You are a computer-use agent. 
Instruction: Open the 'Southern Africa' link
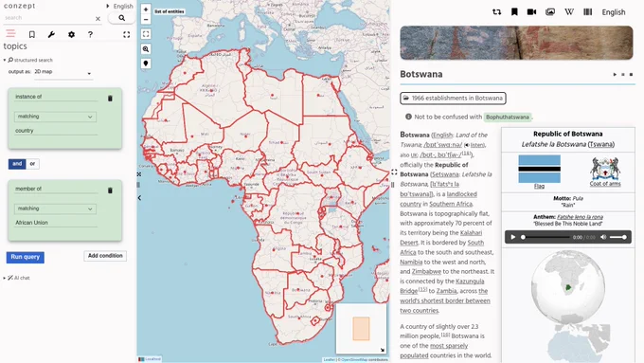click(x=451, y=204)
